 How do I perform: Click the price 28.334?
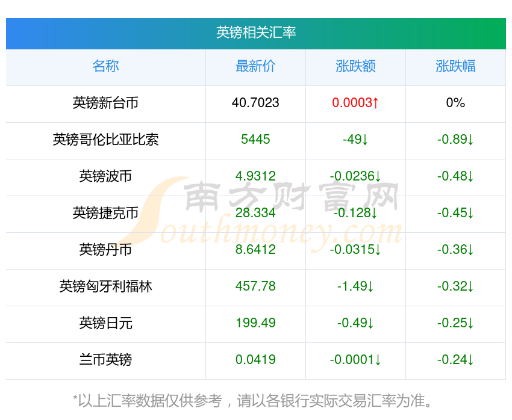pyautogui.click(x=255, y=213)
